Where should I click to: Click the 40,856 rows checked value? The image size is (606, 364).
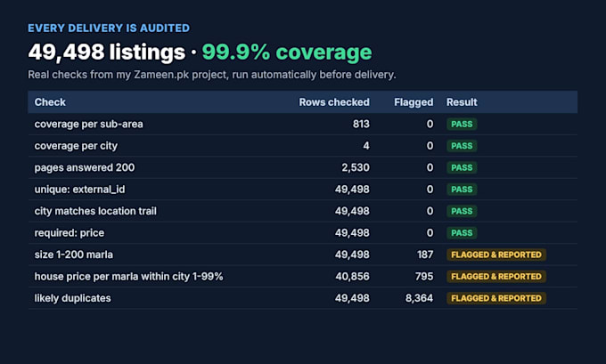click(x=352, y=277)
